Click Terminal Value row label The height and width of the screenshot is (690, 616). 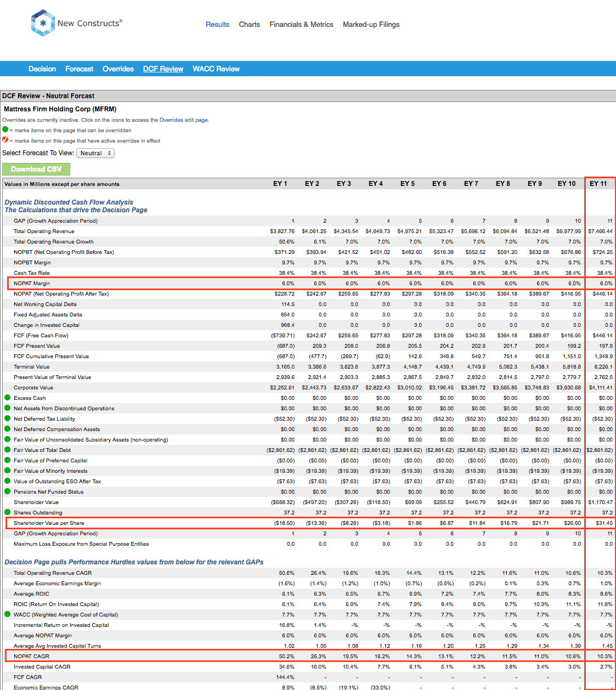(31, 367)
